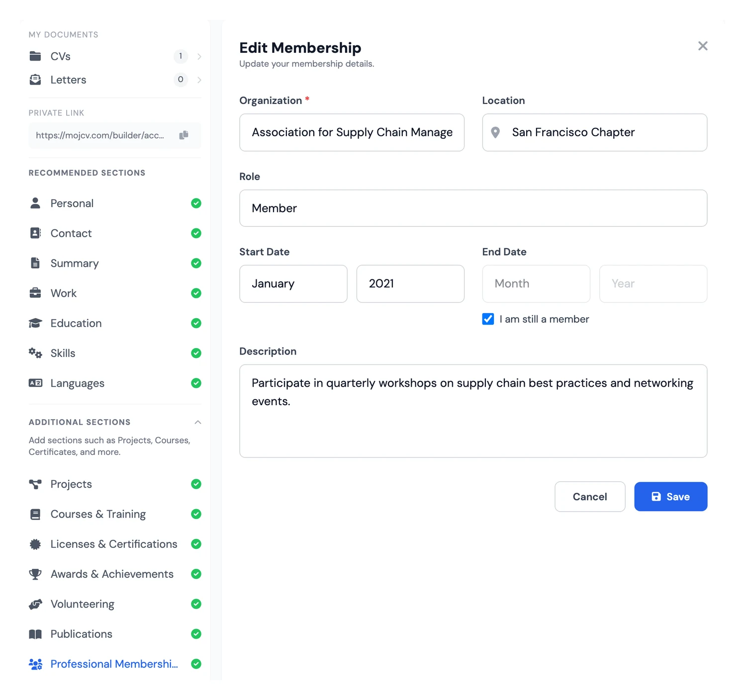Click the Skills gears icon

click(x=35, y=353)
